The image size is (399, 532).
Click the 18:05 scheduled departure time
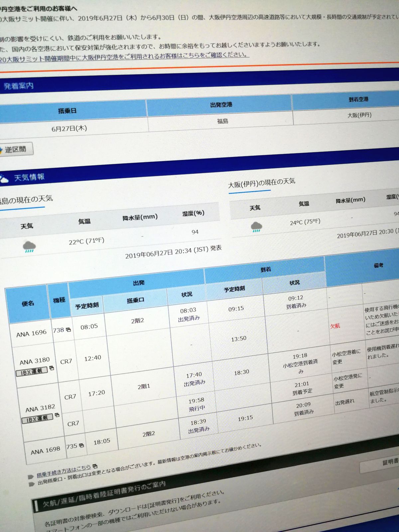coord(102,442)
